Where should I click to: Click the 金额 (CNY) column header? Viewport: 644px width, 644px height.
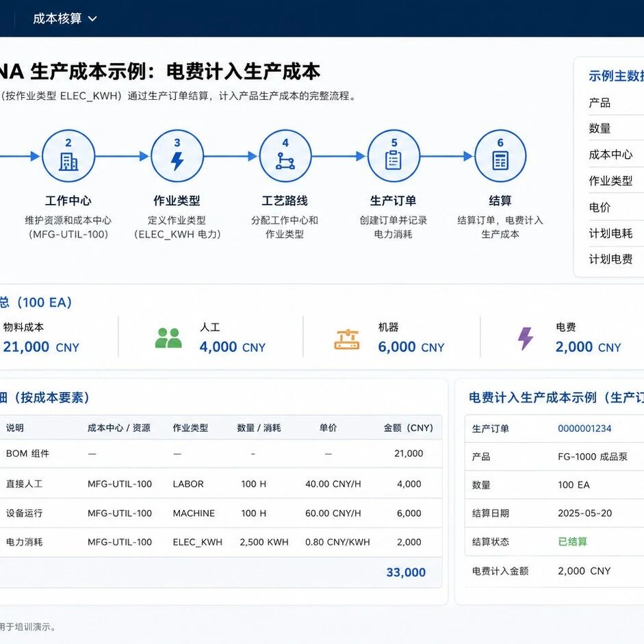409,428
